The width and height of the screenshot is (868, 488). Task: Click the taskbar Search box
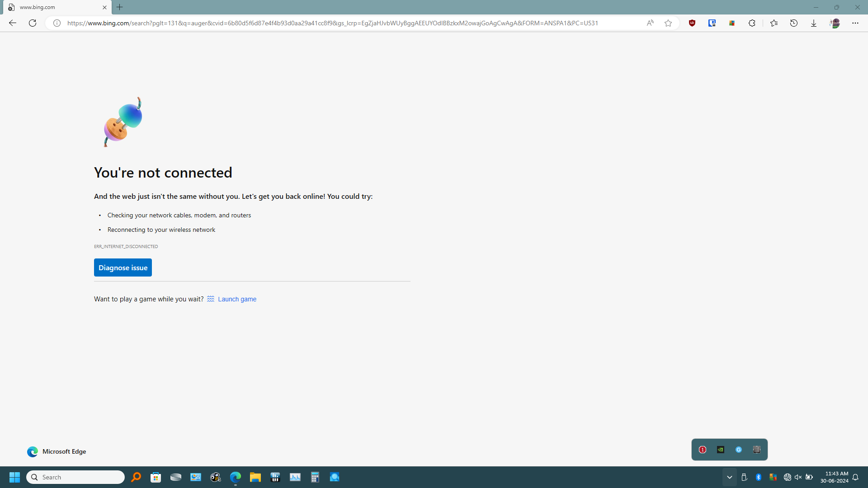point(75,477)
